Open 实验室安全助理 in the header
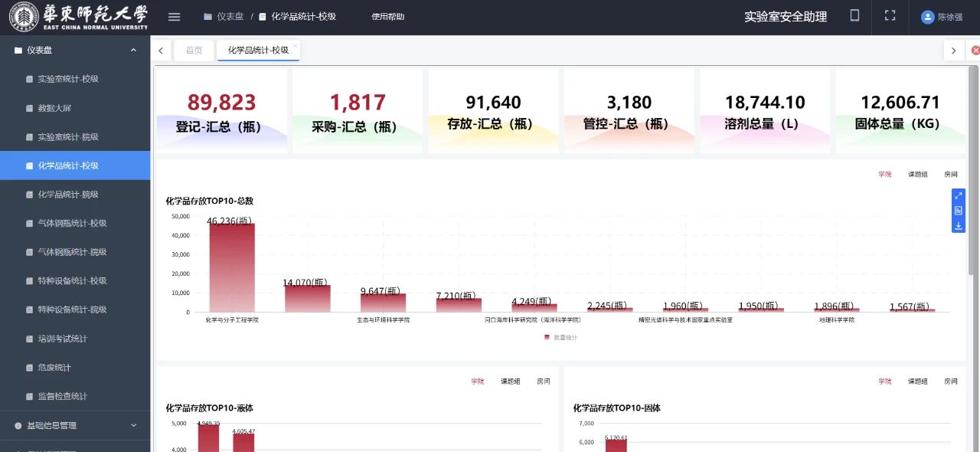This screenshot has height=452, width=980. pyautogui.click(x=786, y=17)
